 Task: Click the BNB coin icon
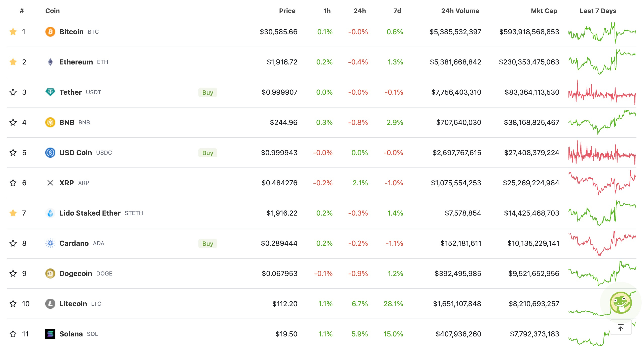(x=50, y=122)
